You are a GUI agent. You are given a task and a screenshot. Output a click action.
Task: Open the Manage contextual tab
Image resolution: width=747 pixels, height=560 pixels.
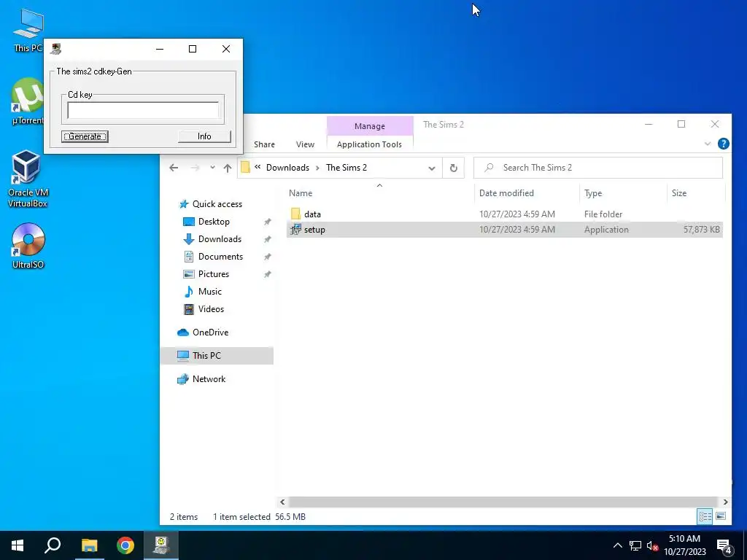tap(370, 126)
